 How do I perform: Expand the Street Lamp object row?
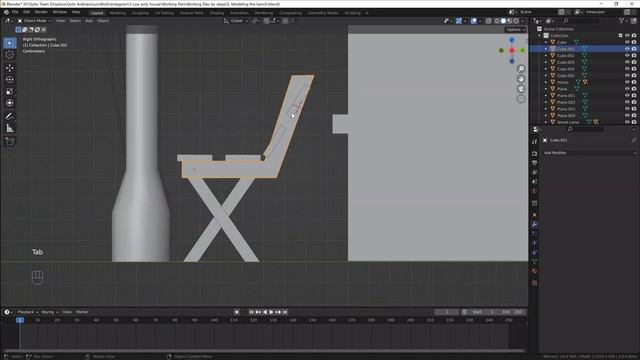tap(546, 122)
